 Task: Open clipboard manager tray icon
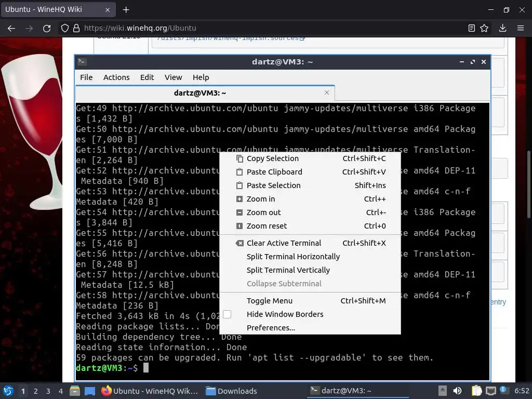tap(477, 391)
